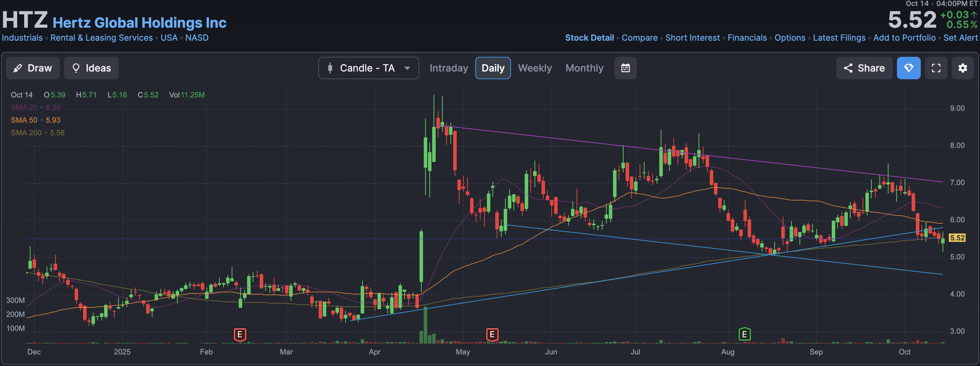Viewport: 980px width, 366px height.
Task: Open the calendar date range picker
Action: tap(625, 68)
